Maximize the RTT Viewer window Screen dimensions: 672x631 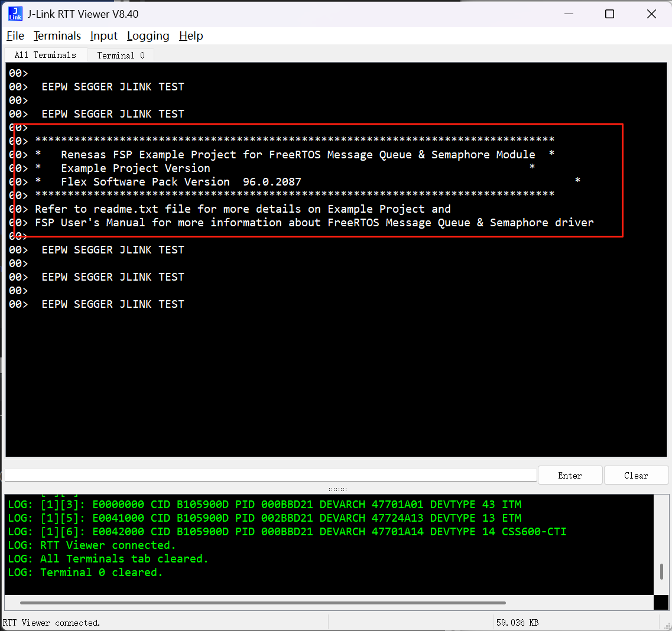click(609, 14)
